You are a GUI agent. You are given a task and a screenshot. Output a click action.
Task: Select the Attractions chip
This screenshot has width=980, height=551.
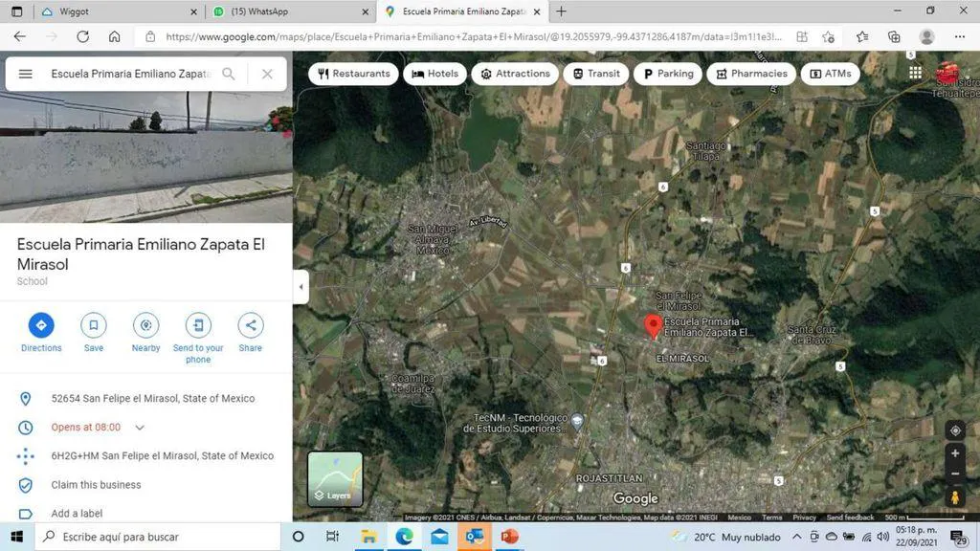[x=515, y=74]
